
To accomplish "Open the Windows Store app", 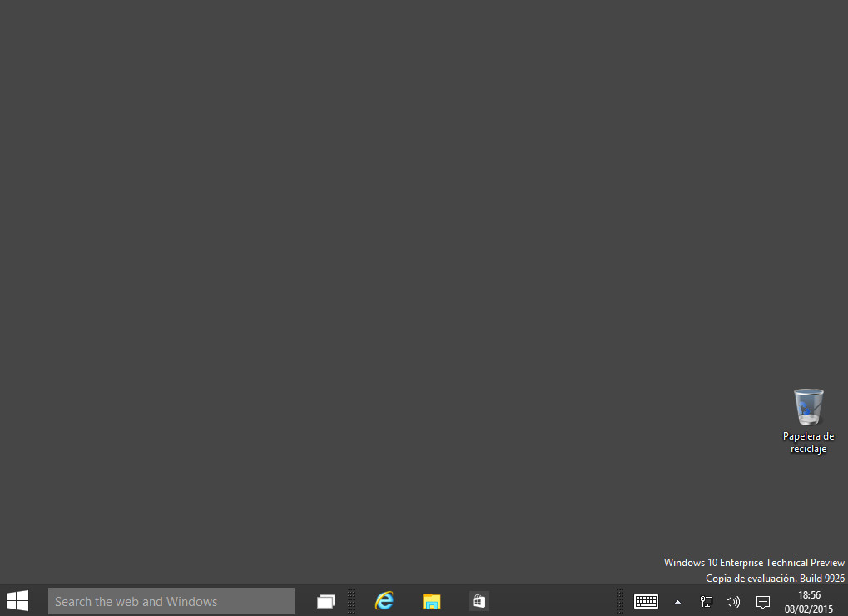I will pyautogui.click(x=479, y=600).
